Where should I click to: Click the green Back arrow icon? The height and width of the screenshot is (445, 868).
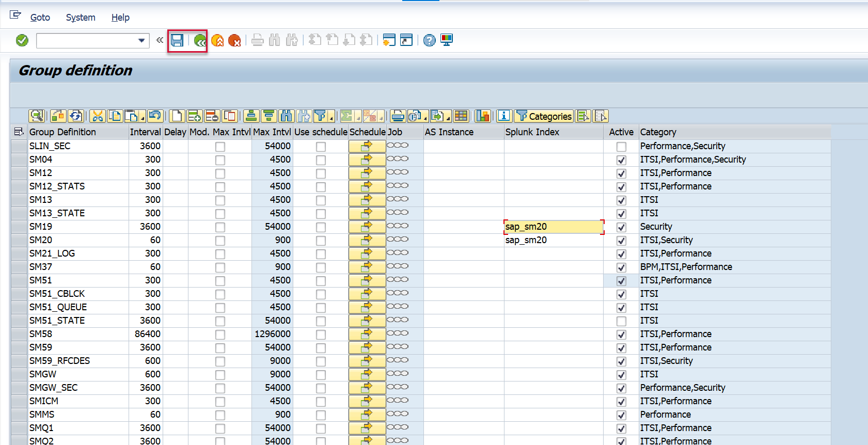coord(199,40)
